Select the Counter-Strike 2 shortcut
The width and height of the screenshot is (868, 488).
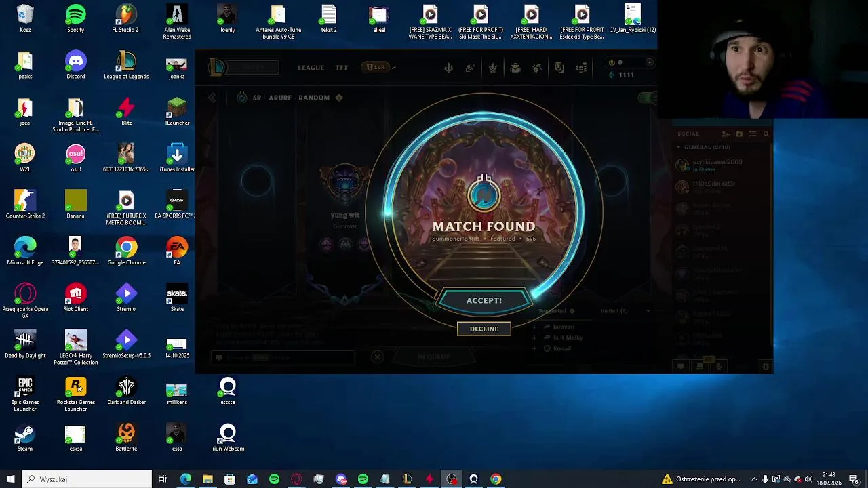25,205
